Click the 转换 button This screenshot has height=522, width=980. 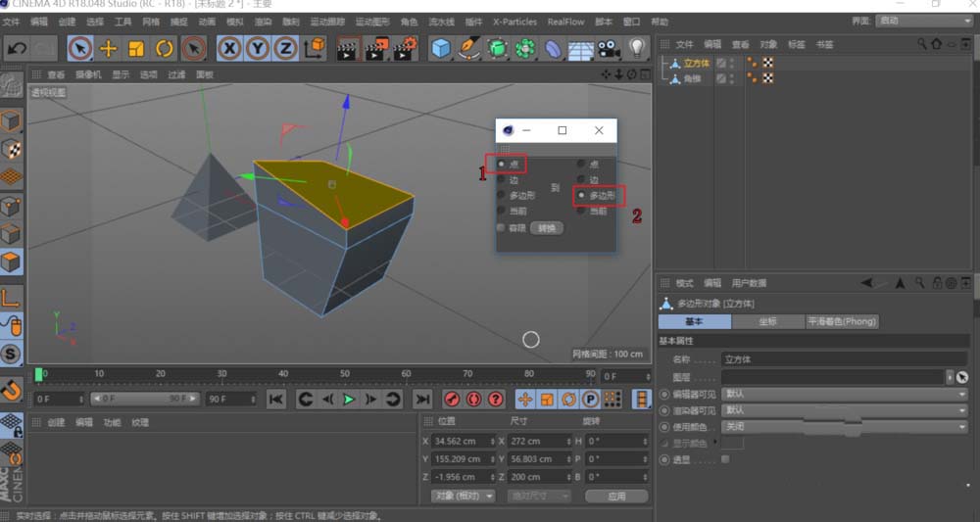(x=547, y=228)
